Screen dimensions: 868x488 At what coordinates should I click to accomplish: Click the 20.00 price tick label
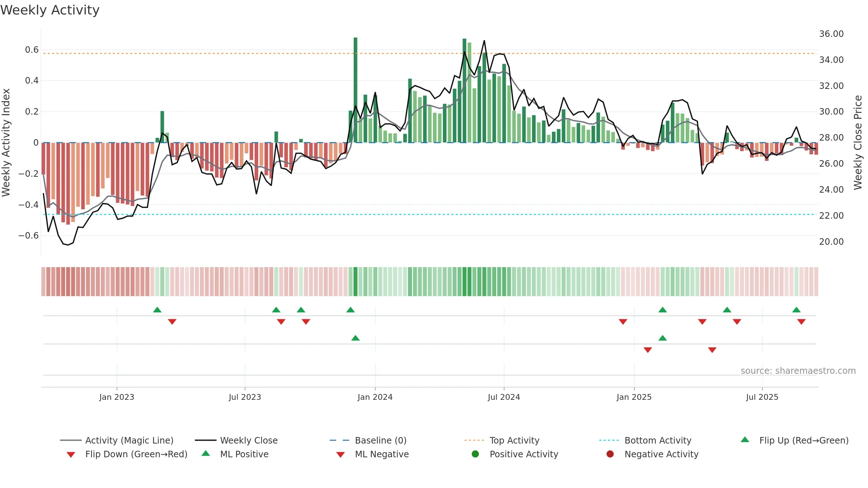[x=831, y=242]
